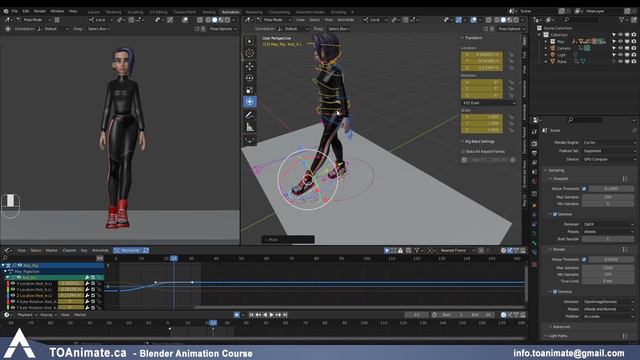Adjust the viewport Noise Threshold value
The width and height of the screenshot is (640, 360).
[x=611, y=189]
